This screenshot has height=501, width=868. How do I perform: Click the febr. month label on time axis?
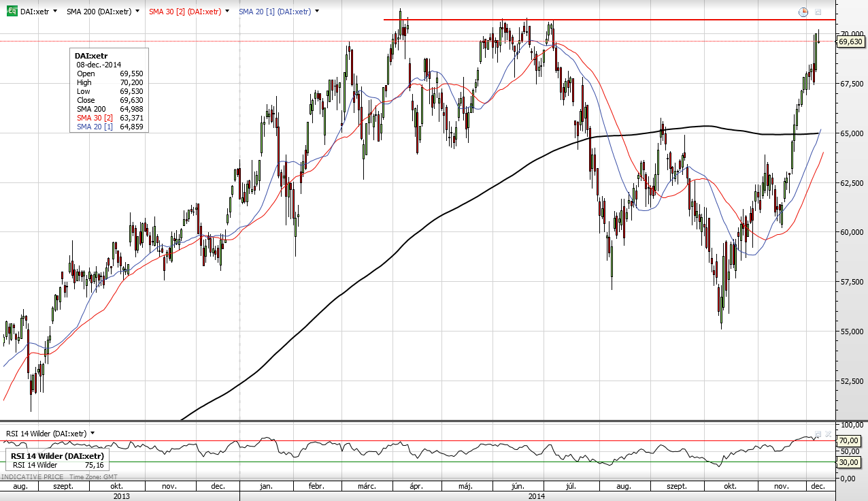coord(316,487)
